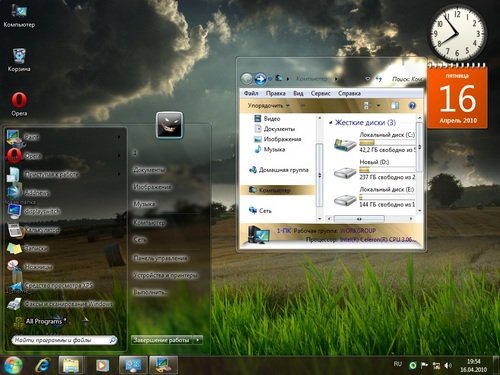The image size is (500, 375).
Task: Open the Вид menu
Action: (x=298, y=93)
